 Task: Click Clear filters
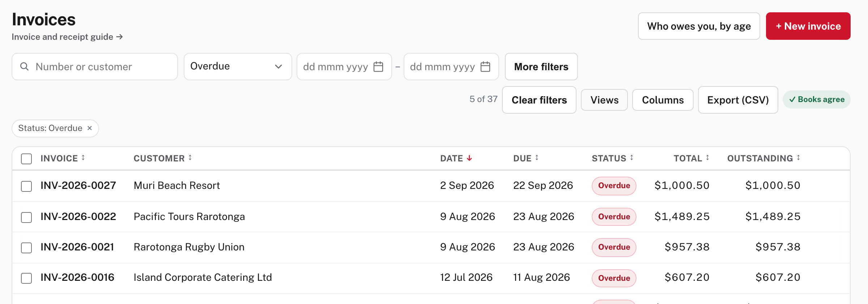click(539, 100)
